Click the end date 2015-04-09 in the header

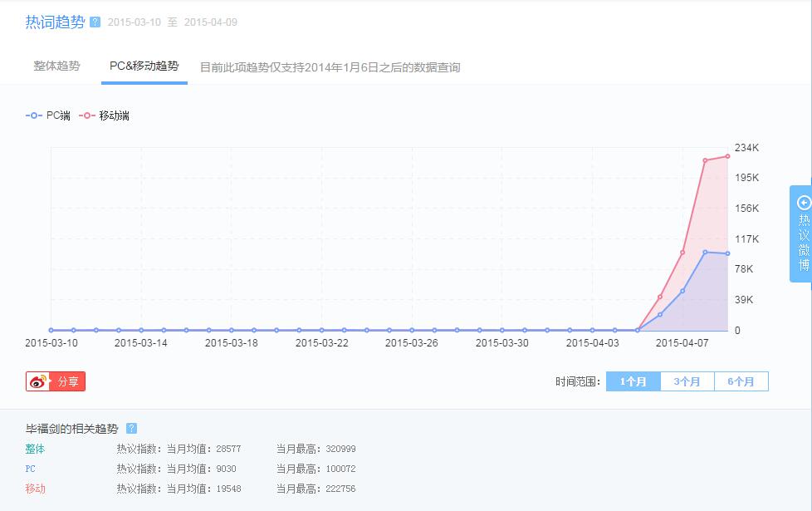[211, 22]
